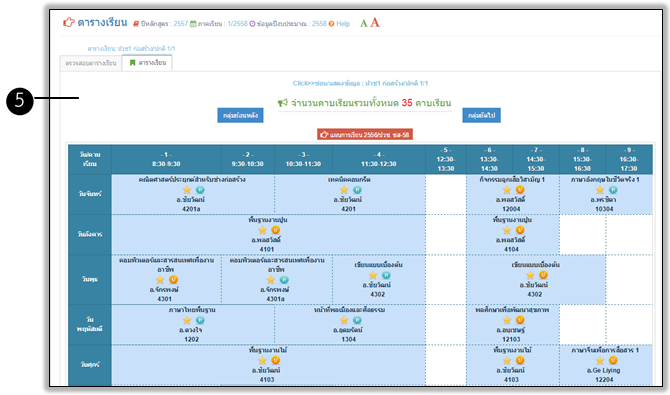The width and height of the screenshot is (670, 395).
Task: Click the star icon in Monday's room 10304 cell
Action: (x=600, y=190)
